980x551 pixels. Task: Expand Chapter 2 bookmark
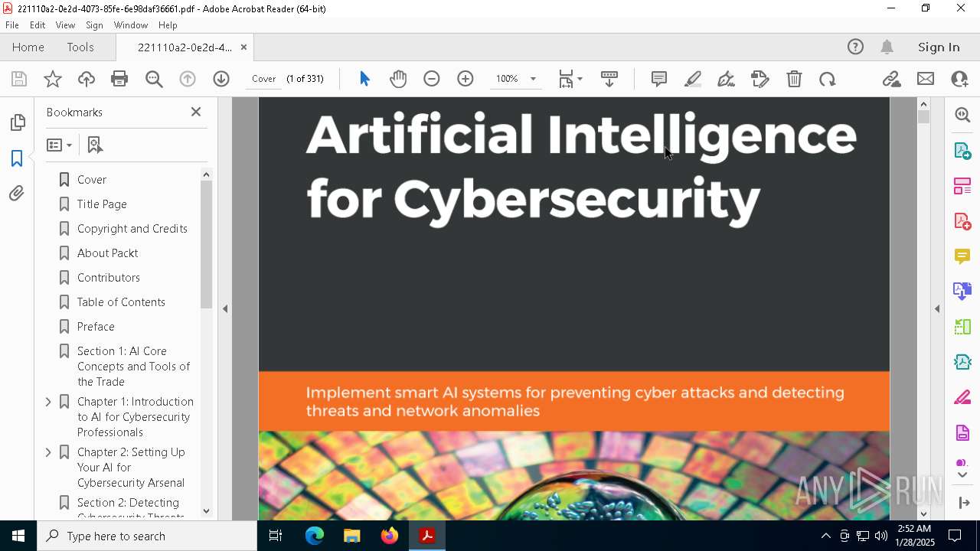(48, 452)
